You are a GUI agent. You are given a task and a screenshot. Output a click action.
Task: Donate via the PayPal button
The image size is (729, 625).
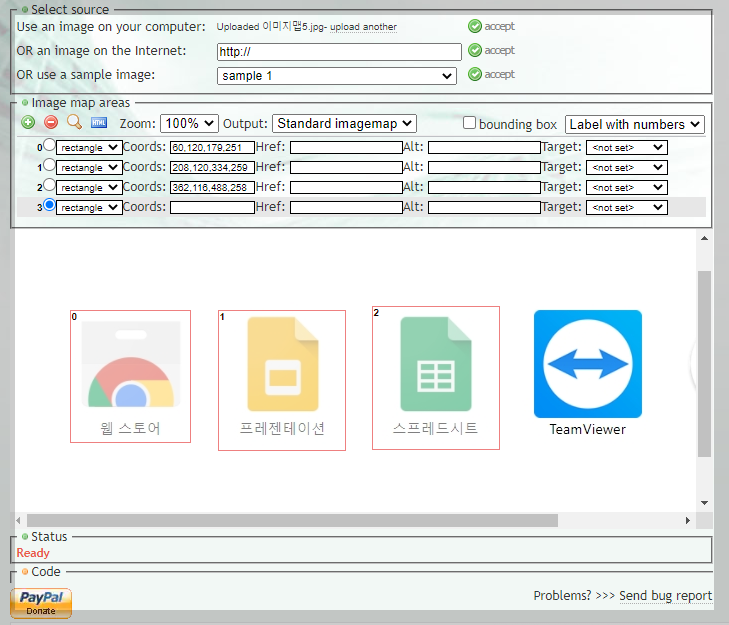pyautogui.click(x=41, y=603)
